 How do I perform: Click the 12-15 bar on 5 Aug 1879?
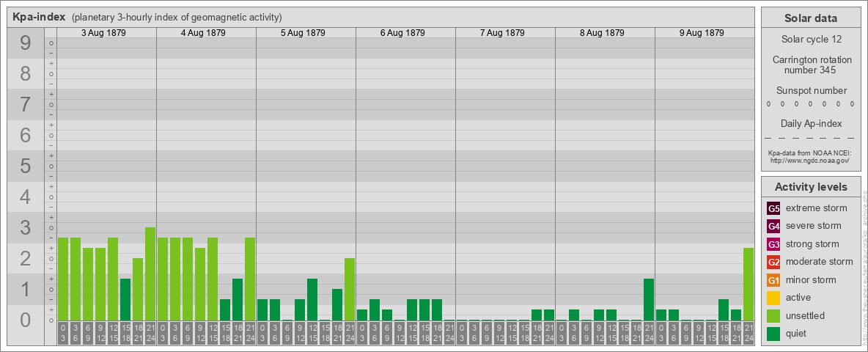click(x=312, y=299)
